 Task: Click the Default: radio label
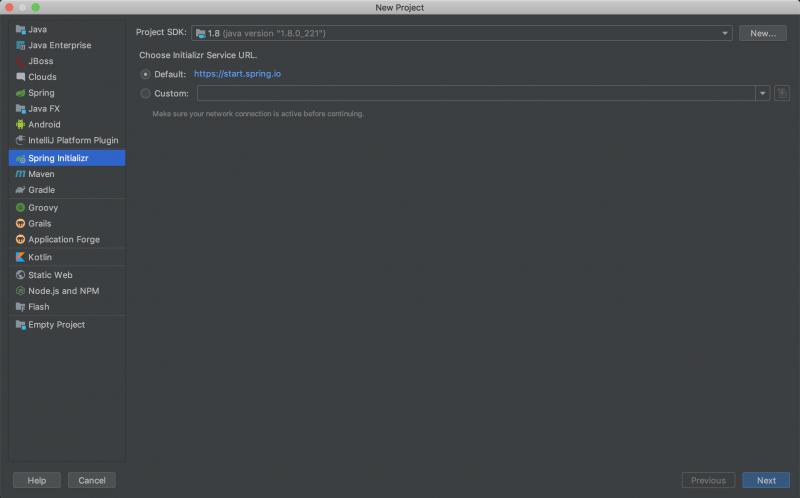170,74
